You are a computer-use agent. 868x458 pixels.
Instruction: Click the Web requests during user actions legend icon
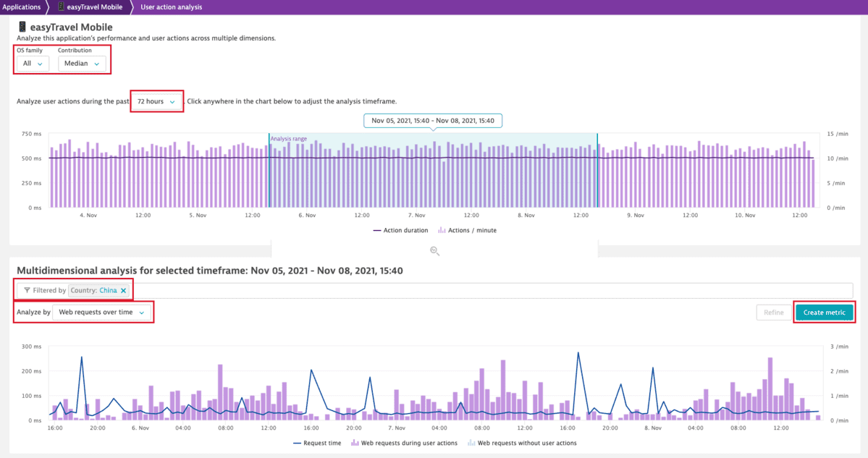pyautogui.click(x=355, y=443)
